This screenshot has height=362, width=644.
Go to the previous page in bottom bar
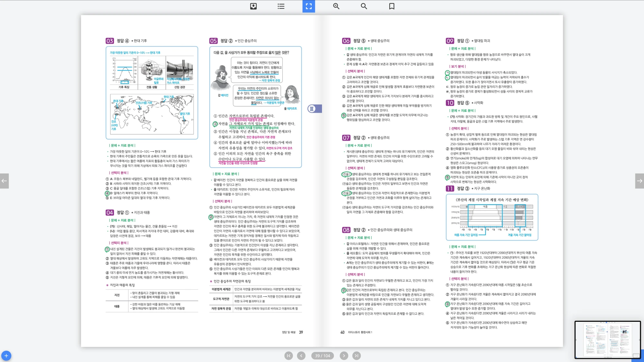(301, 356)
